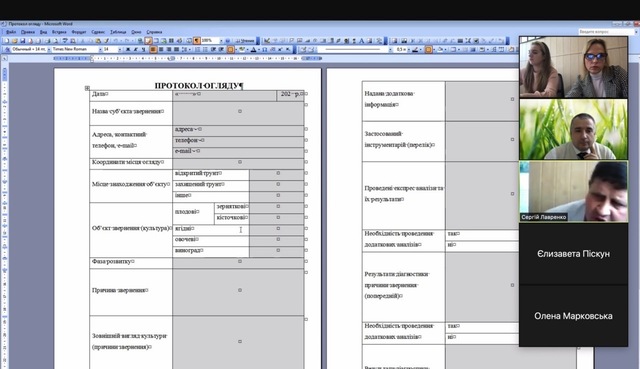Expand the 100% zoom dropdown
Image resolution: width=640 pixels, height=369 pixels.
tap(221, 41)
